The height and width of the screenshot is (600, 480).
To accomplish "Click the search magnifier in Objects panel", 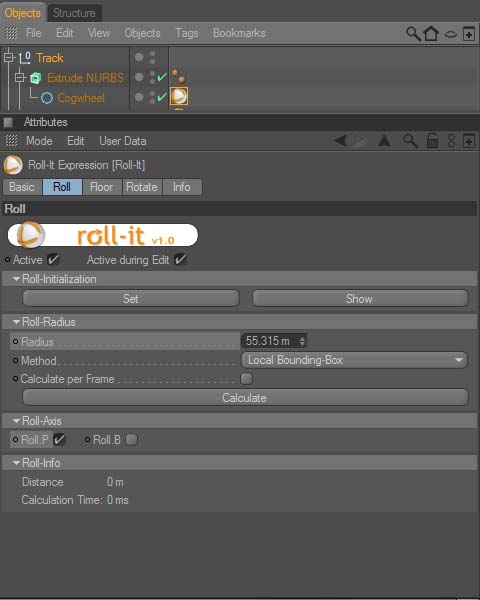I will (413, 34).
